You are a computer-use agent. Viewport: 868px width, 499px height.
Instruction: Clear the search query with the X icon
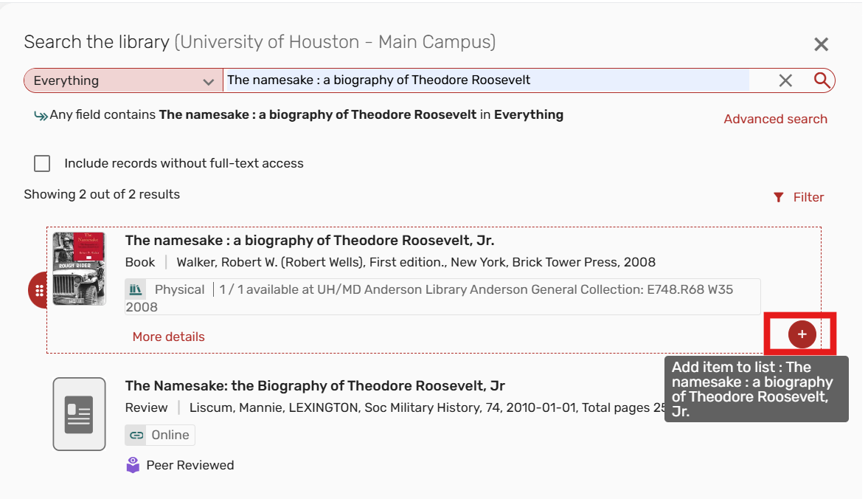(x=785, y=80)
